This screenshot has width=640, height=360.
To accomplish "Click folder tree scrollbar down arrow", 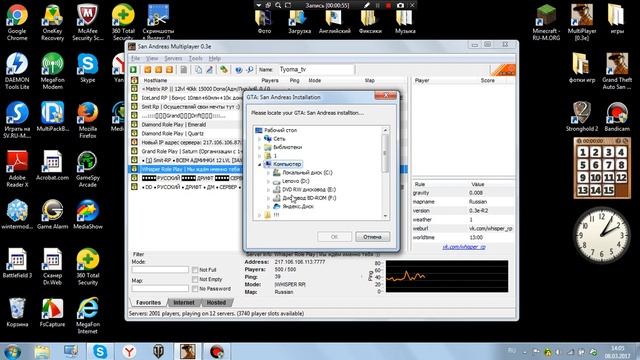I will [385, 216].
